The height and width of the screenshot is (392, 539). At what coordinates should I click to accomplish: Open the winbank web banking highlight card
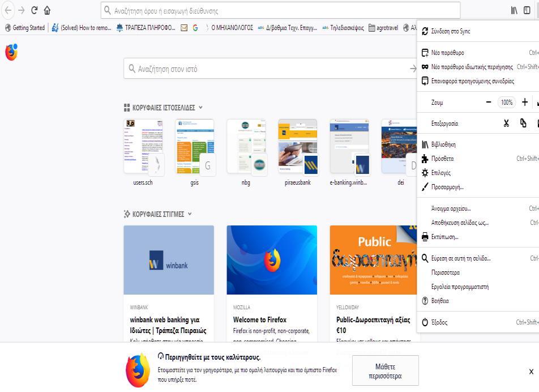tap(169, 284)
